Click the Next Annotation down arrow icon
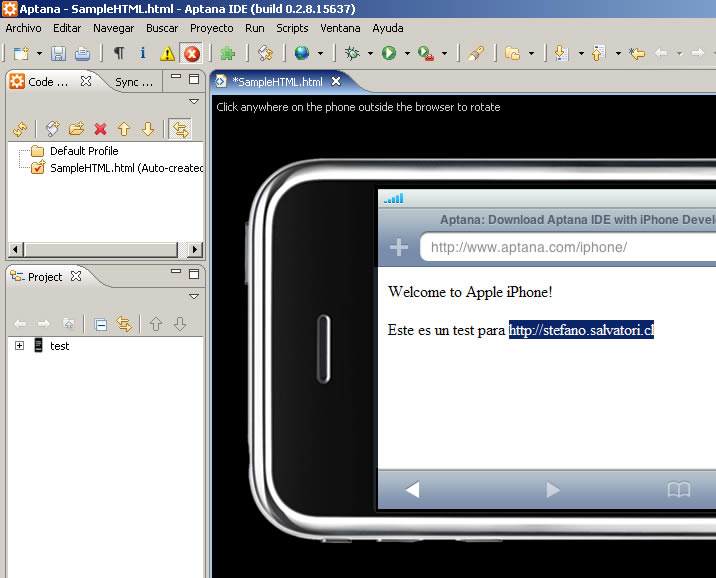Image resolution: width=716 pixels, height=578 pixels. (x=561, y=53)
